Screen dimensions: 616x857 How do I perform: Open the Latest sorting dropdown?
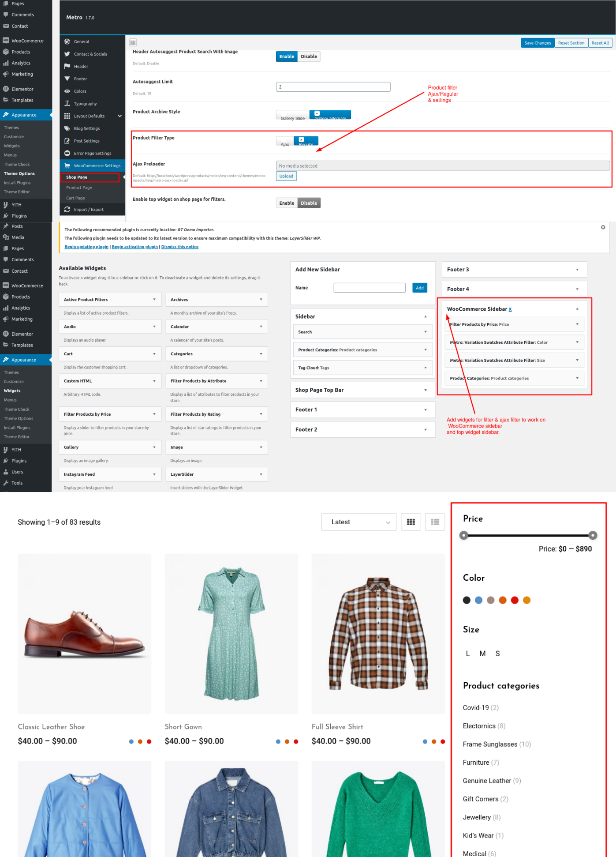point(359,522)
